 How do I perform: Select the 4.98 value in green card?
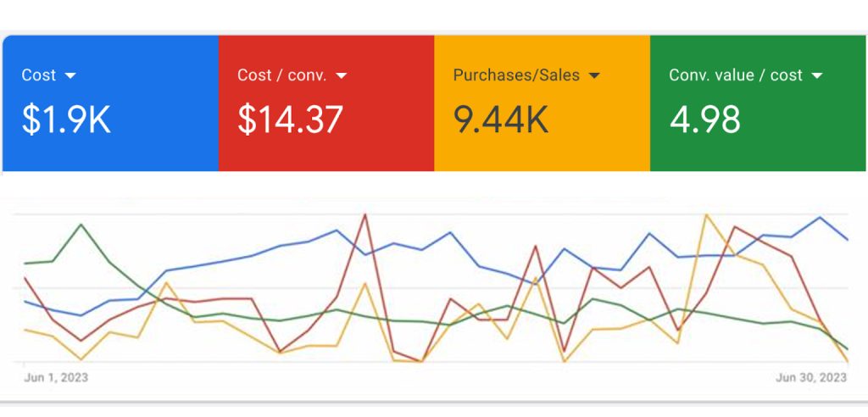click(704, 120)
